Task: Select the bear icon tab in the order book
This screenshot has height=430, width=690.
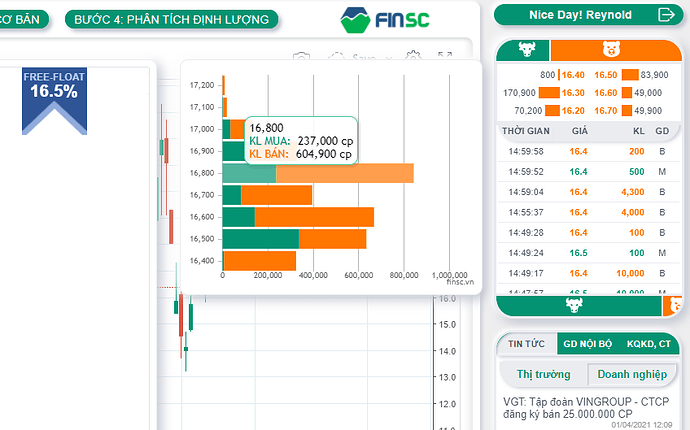Action: [x=616, y=50]
